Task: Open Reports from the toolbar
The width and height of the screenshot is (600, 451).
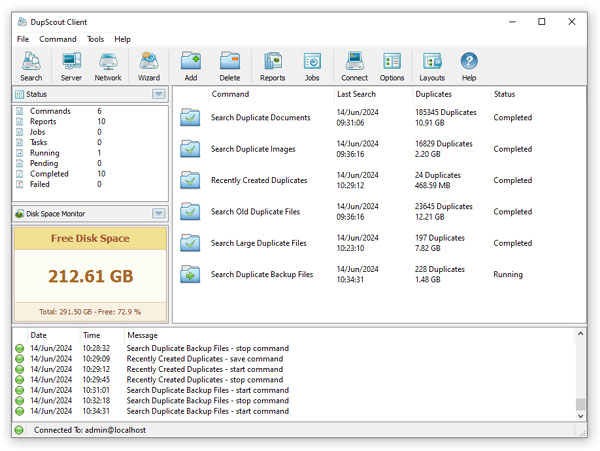Action: (272, 66)
